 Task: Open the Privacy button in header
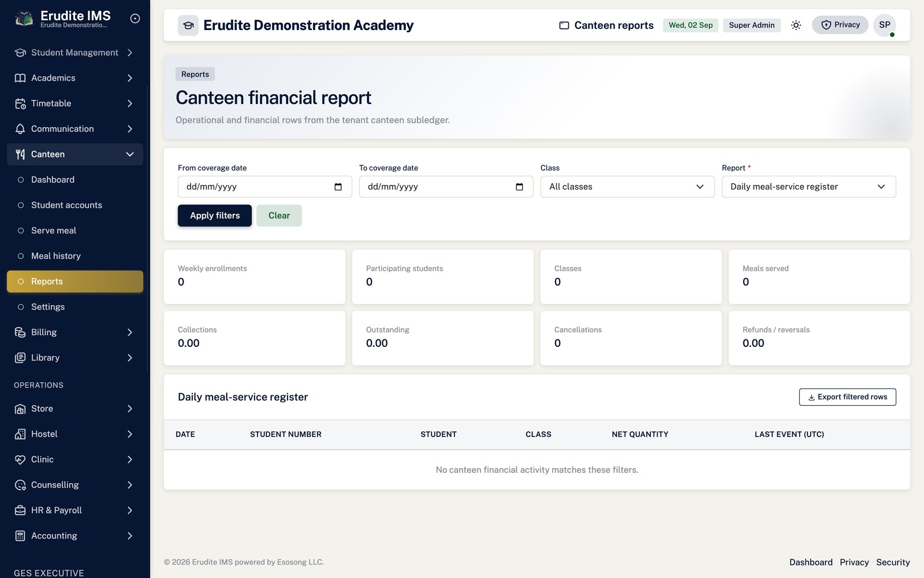840,25
